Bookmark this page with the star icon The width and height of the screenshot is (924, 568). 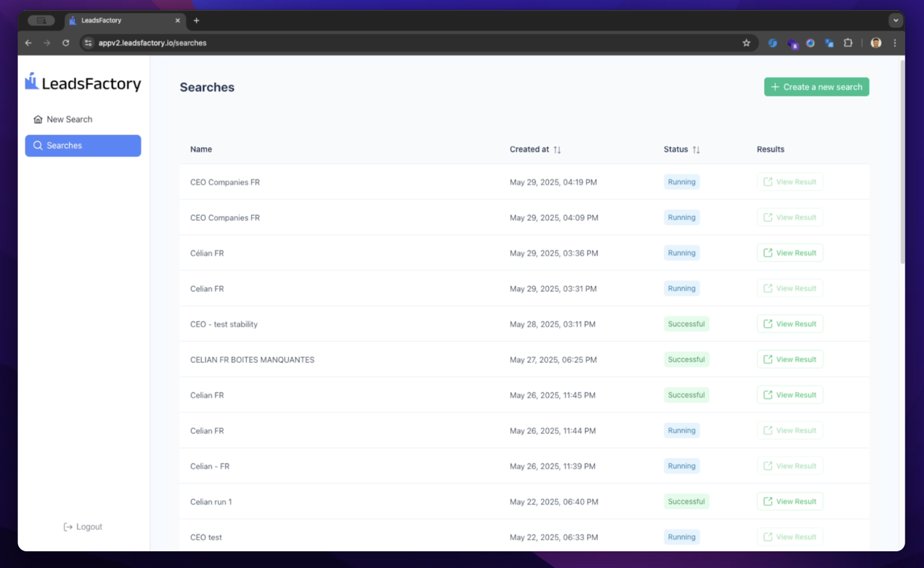[x=746, y=43]
